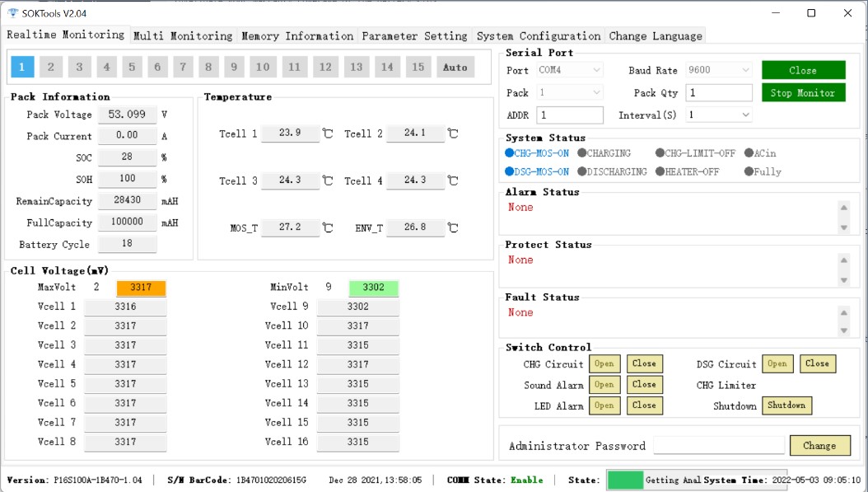
Task: Select battery pack number 9
Action: (x=234, y=67)
